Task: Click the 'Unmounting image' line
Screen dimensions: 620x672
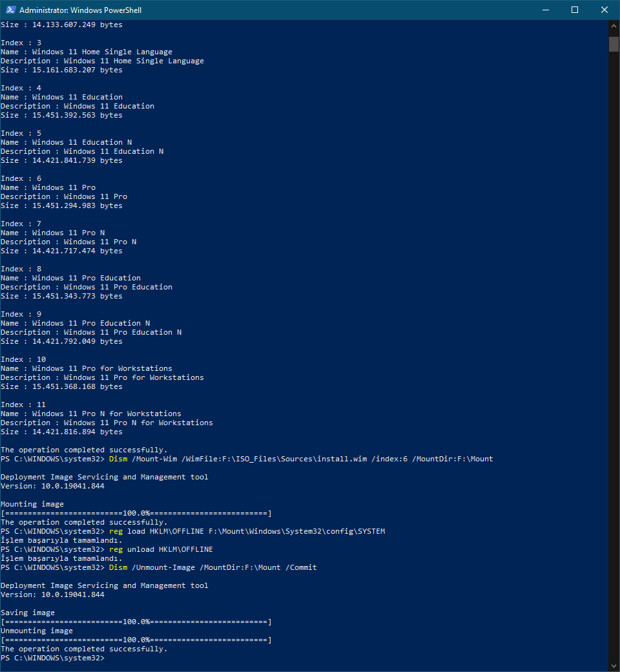Action: 37,631
